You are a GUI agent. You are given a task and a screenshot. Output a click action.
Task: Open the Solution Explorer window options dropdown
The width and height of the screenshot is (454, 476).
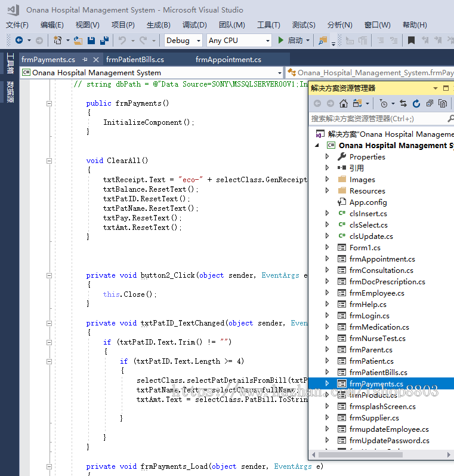click(436, 88)
